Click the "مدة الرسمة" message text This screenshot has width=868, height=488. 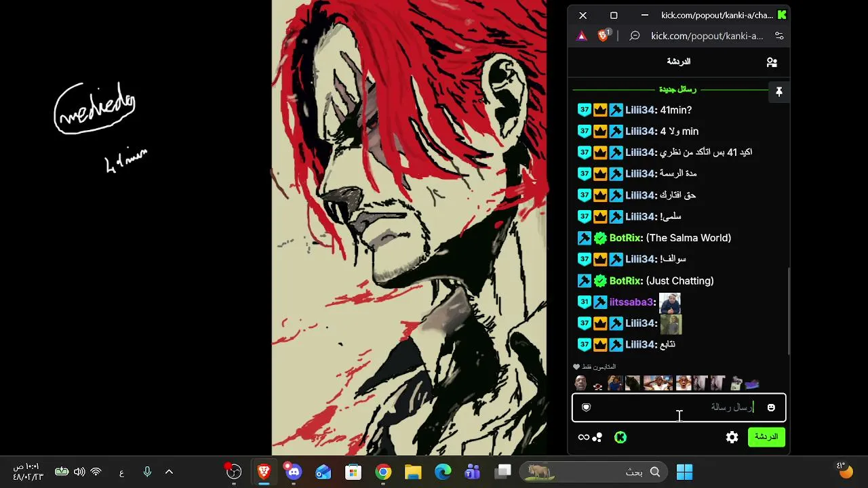coord(678,174)
